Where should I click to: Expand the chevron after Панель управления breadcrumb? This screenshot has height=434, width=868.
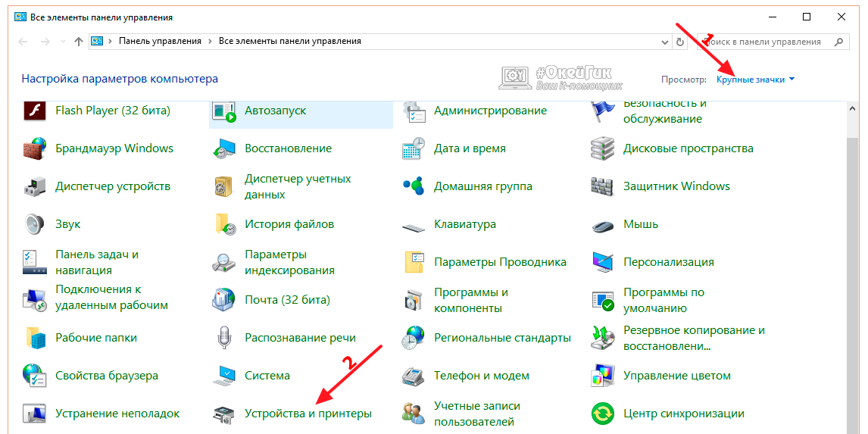[x=210, y=42]
